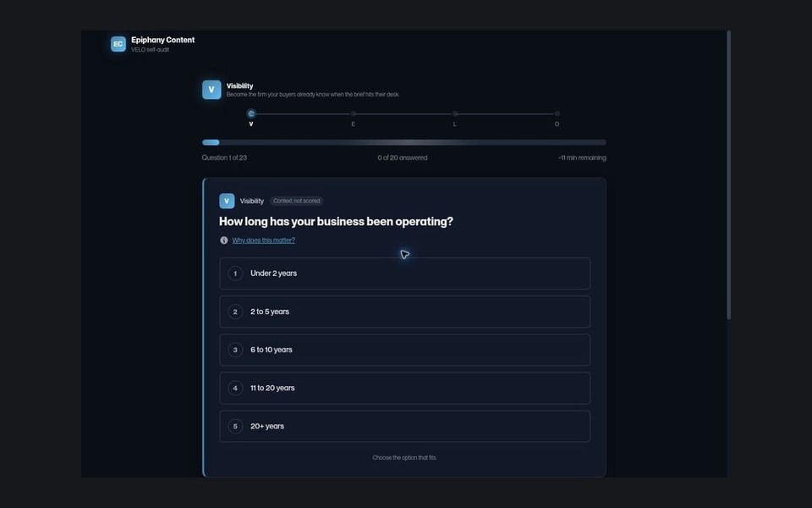Jump to the L step marker
812x508 pixels.
pyautogui.click(x=455, y=113)
